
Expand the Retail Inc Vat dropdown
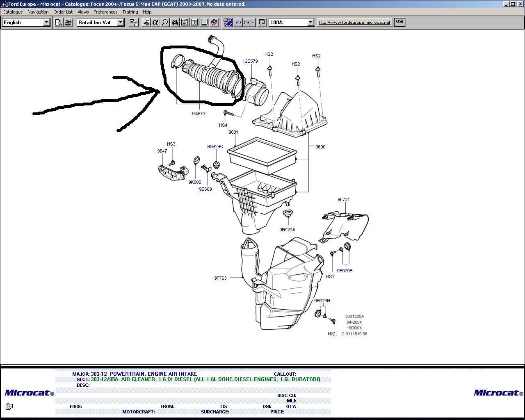click(121, 23)
